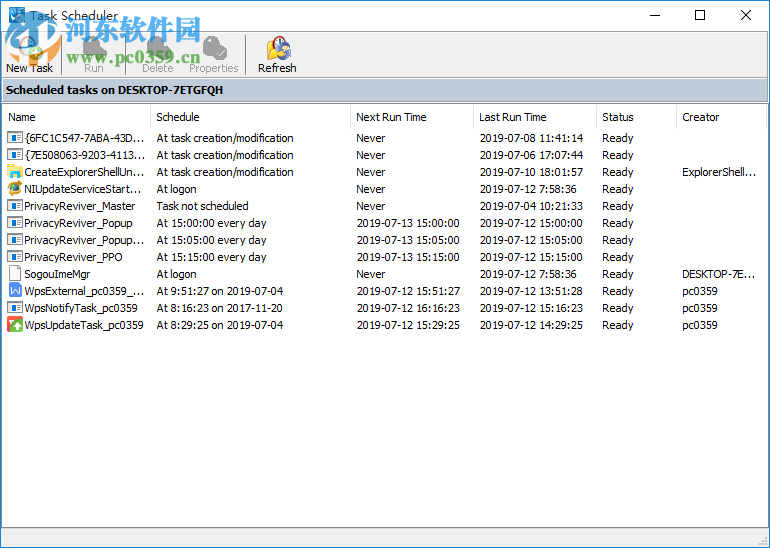Click next run time 2019-07-12 16:16:23
Screen dimensions: 770x548
point(408,308)
